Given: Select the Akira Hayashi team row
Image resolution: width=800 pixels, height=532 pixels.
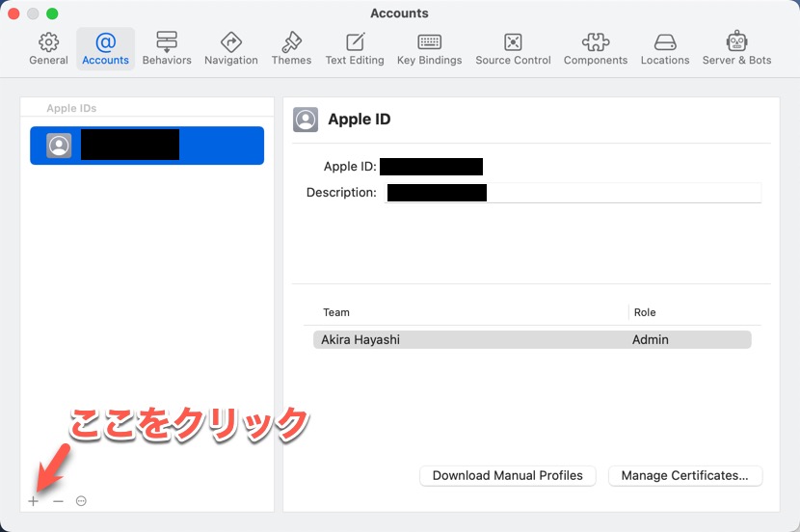Looking at the screenshot, I should pyautogui.click(x=532, y=339).
